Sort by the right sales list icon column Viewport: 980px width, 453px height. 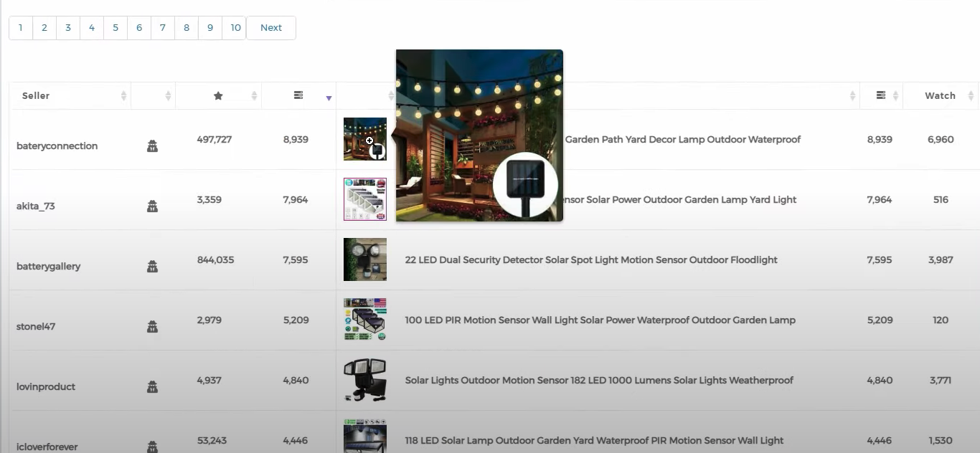(x=881, y=95)
